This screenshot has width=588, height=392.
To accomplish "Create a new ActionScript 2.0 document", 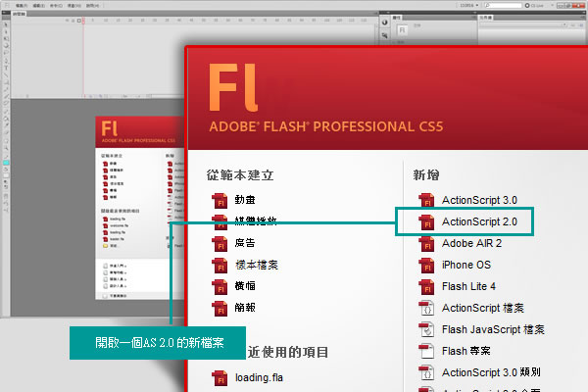I will (468, 221).
